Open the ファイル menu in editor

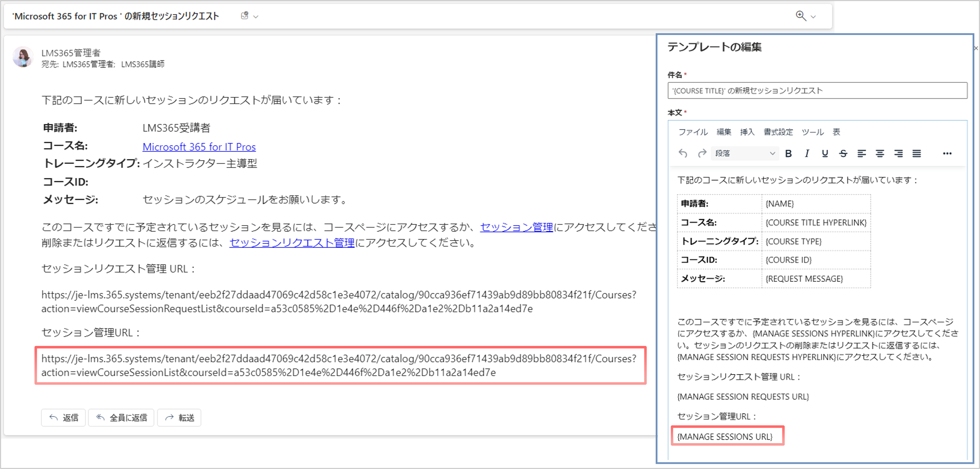click(x=693, y=132)
